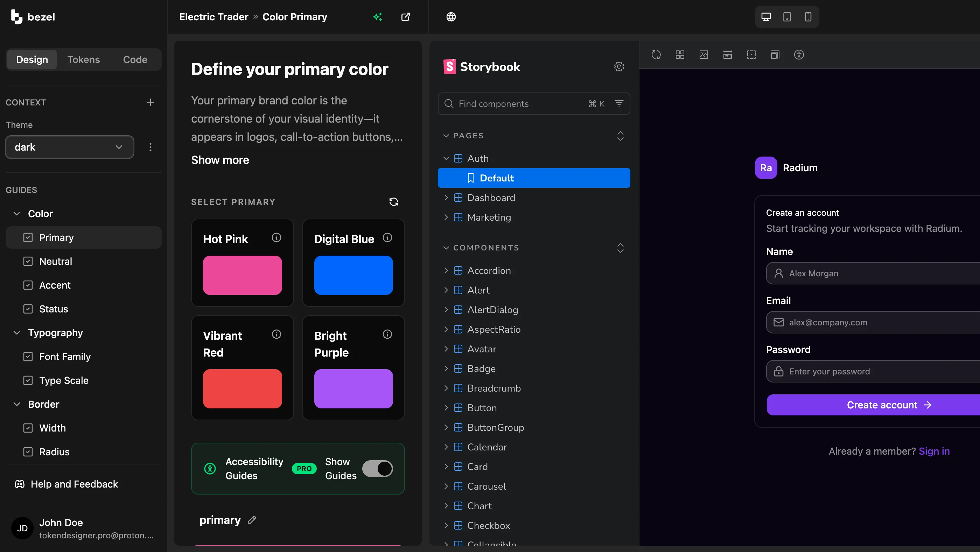
Task: Switch to tablet viewport icon
Action: point(787,17)
